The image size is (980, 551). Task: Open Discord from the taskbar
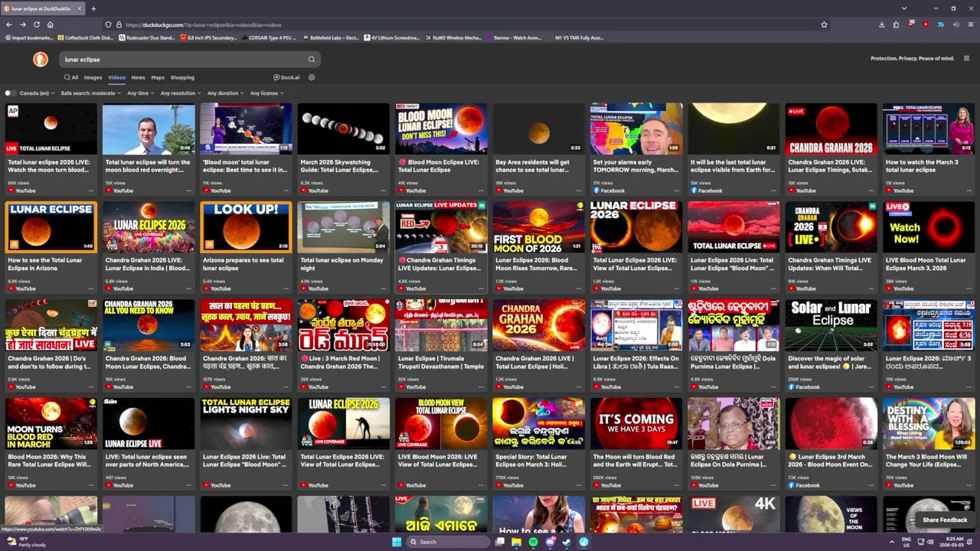click(x=550, y=542)
